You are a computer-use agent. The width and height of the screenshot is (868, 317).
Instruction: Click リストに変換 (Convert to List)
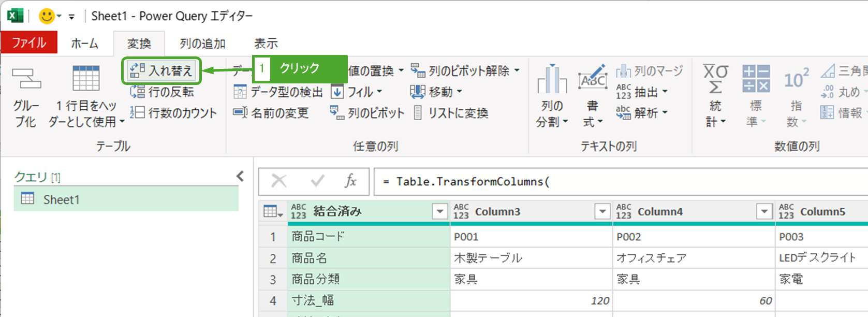pos(451,113)
